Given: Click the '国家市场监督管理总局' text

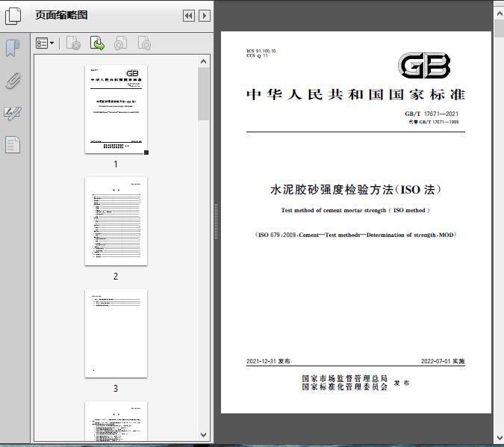Looking at the screenshot, I should [x=344, y=378].
